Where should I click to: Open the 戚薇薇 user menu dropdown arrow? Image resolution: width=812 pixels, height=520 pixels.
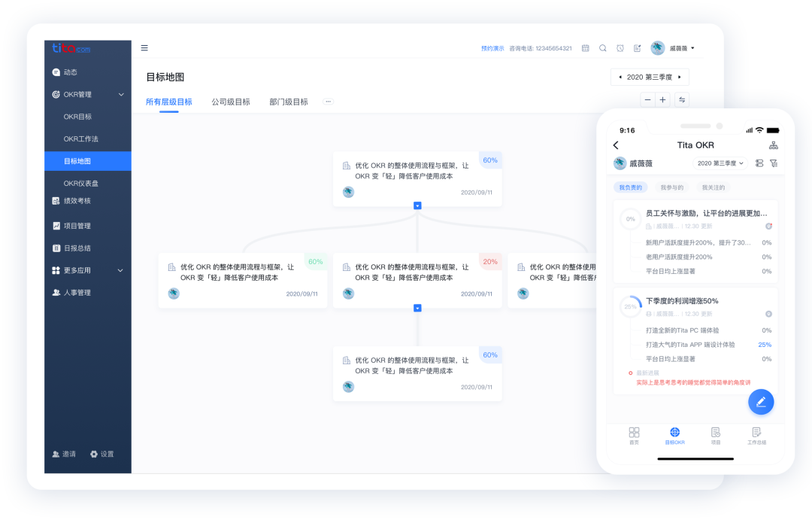[693, 48]
